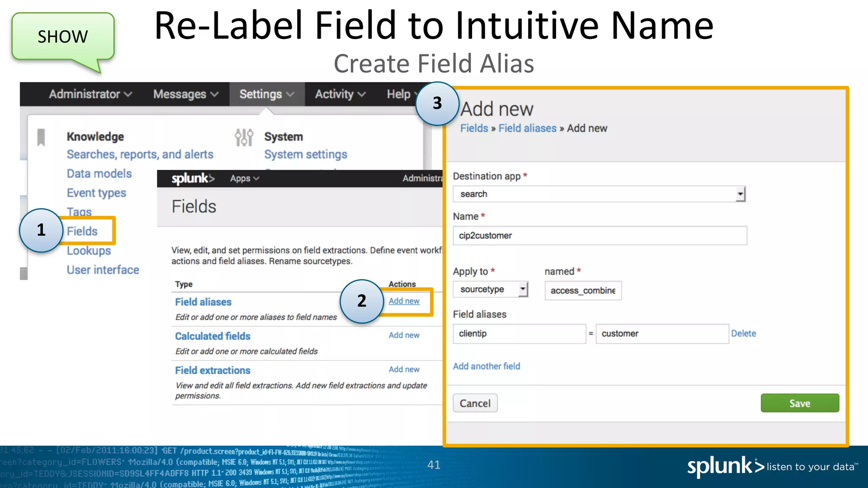Open Data models settings
Viewport: 868px width, 488px height.
99,174
